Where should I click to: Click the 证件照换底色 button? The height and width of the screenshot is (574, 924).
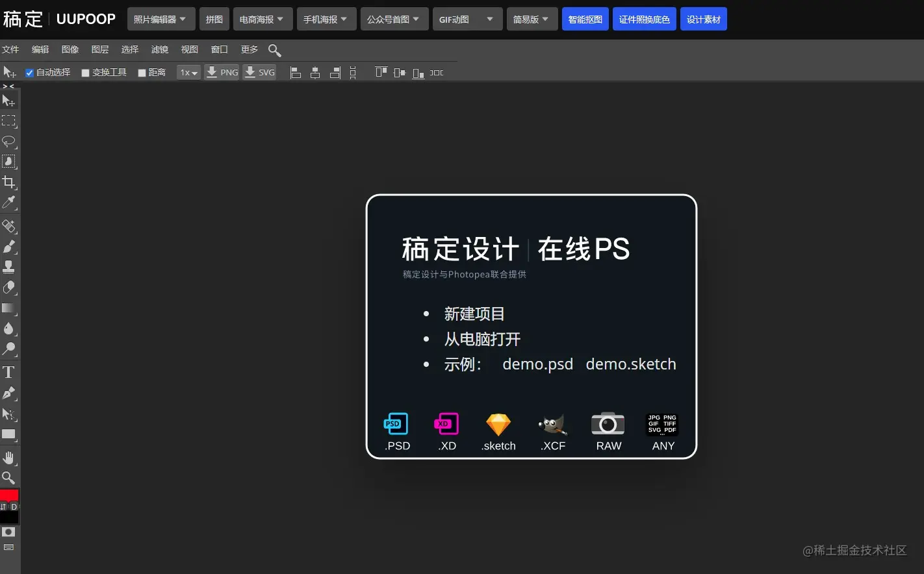tap(645, 19)
